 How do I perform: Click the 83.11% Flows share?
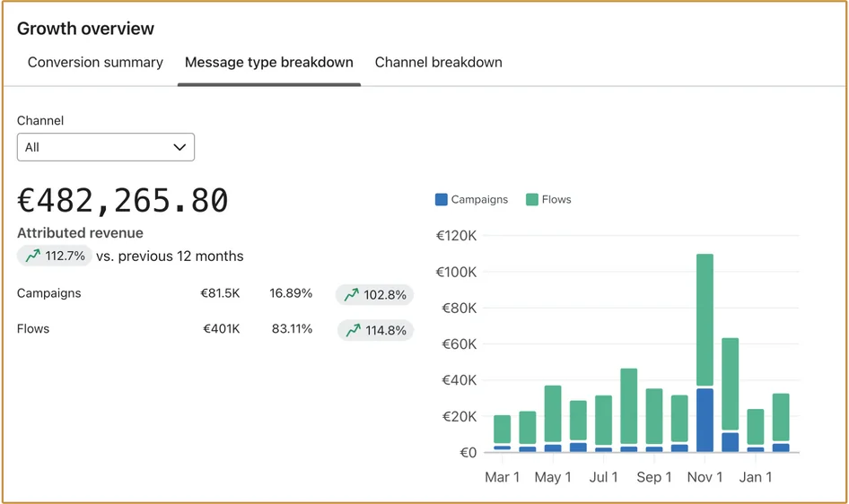click(x=292, y=329)
